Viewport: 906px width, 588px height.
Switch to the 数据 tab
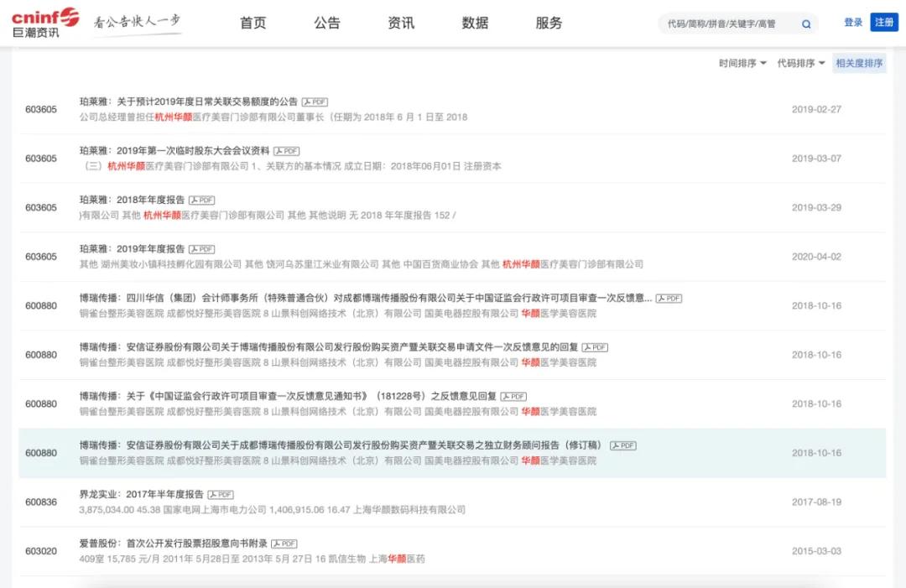(x=475, y=23)
